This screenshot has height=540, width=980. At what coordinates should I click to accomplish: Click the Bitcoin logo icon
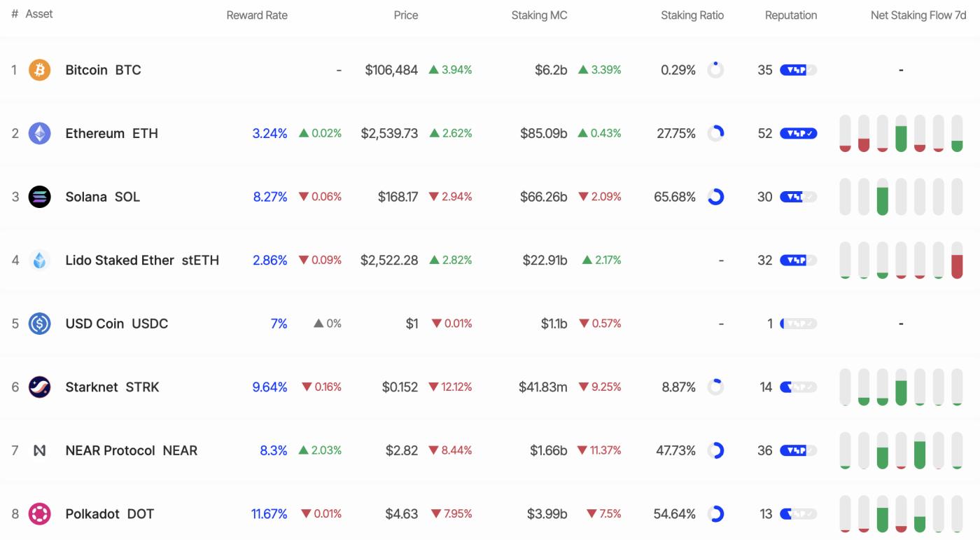[x=39, y=69]
